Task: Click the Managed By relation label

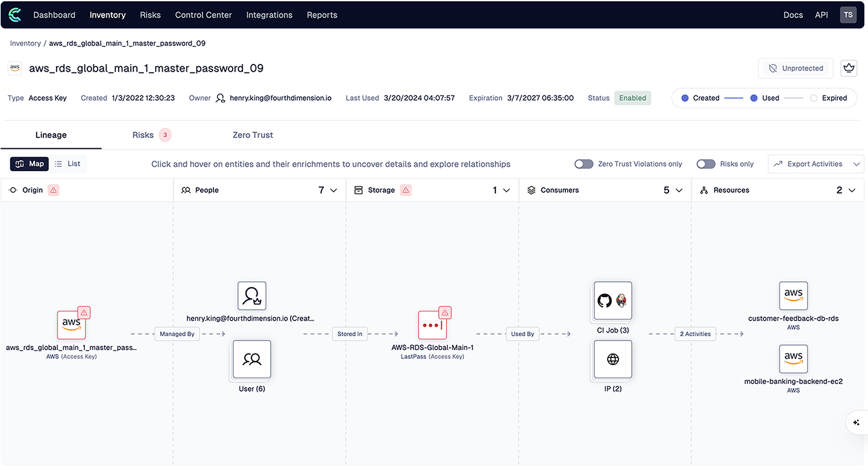Action: (177, 334)
